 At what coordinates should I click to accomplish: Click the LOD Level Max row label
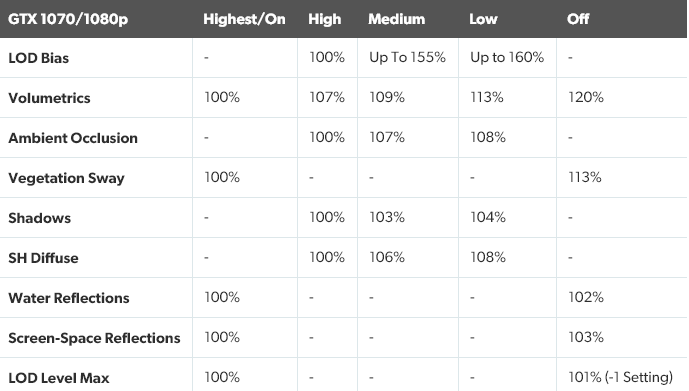point(59,378)
